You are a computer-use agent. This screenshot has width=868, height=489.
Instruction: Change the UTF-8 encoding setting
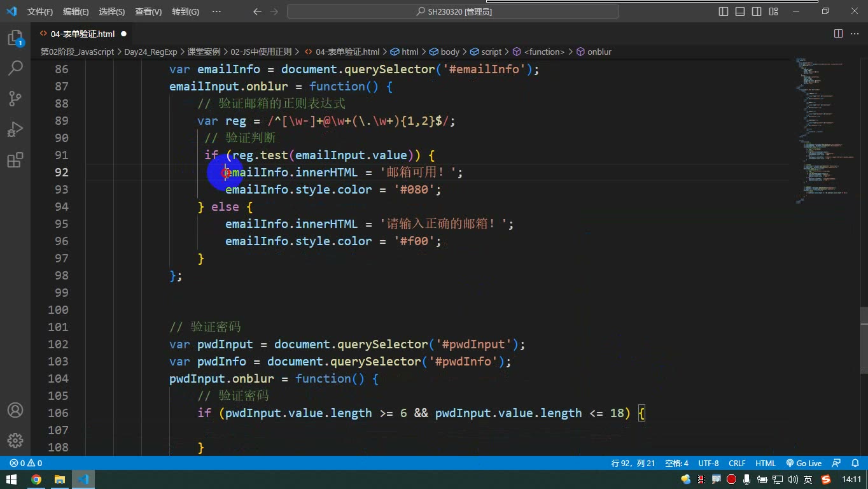click(x=708, y=464)
